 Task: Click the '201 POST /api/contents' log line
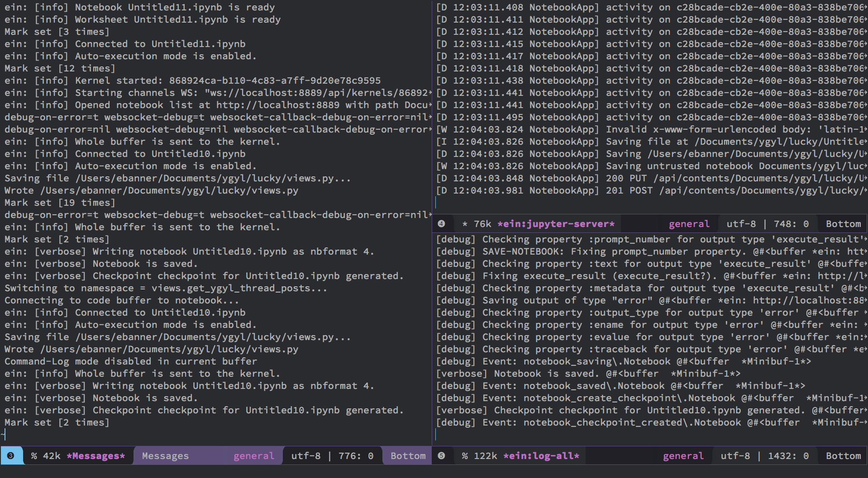(652, 190)
